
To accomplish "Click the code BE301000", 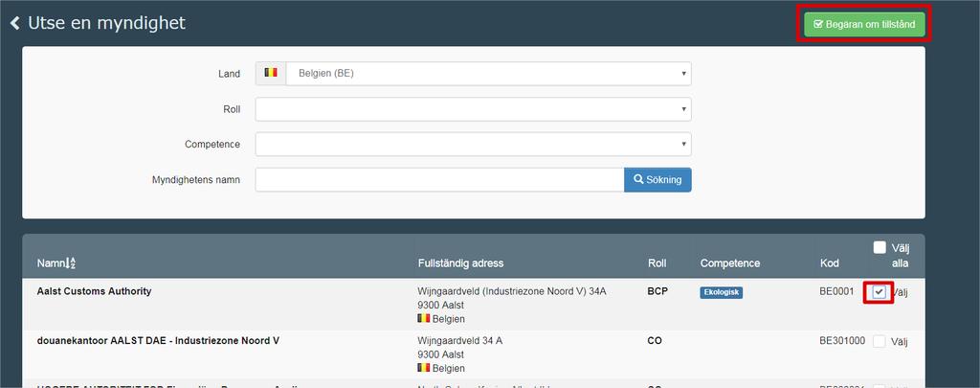I will 842,341.
